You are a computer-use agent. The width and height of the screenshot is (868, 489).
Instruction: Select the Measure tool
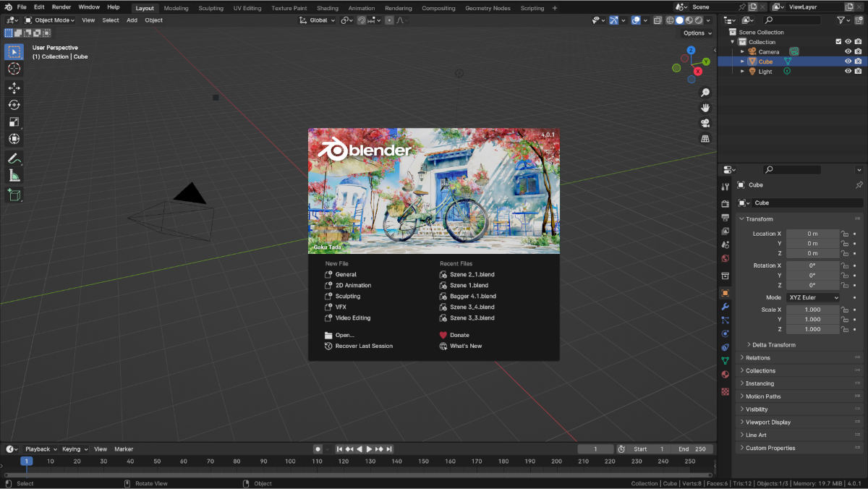[x=14, y=175]
